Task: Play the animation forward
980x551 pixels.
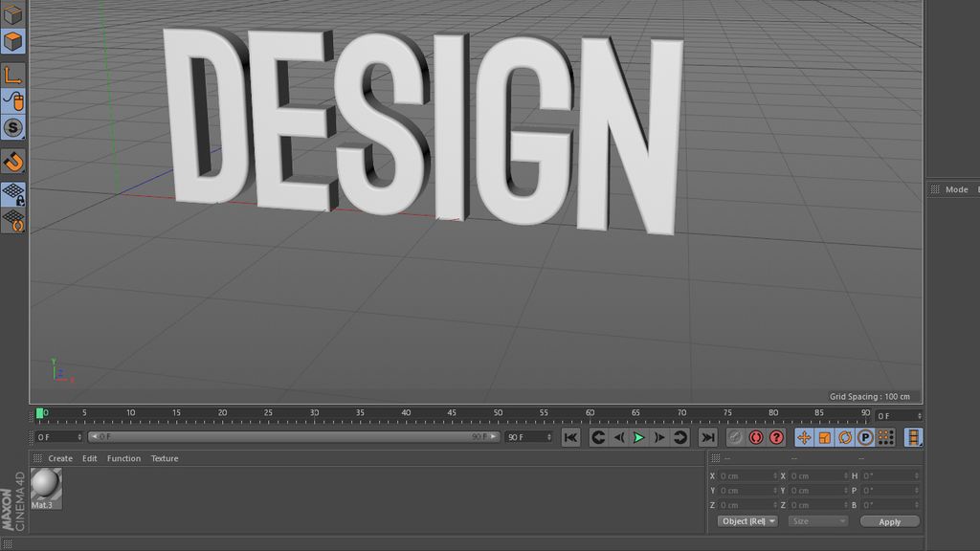Action: click(637, 437)
